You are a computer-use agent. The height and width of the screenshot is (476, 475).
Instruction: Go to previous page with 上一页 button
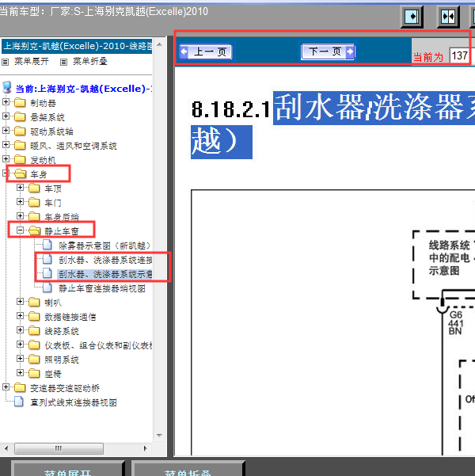click(206, 51)
